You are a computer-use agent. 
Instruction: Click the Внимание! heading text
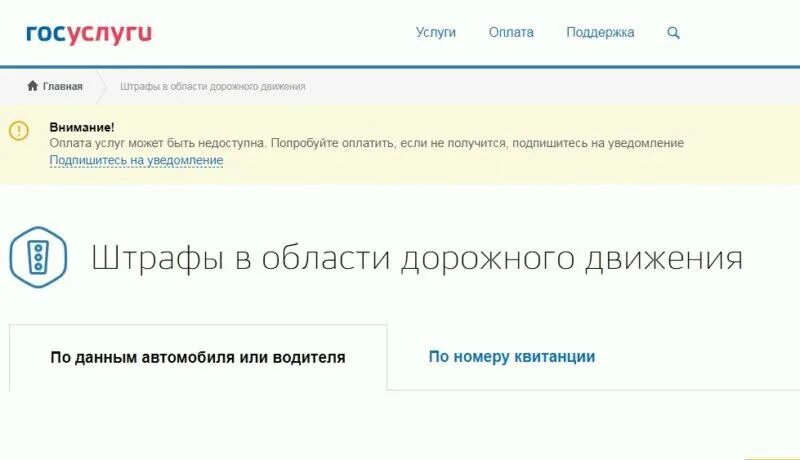82,127
